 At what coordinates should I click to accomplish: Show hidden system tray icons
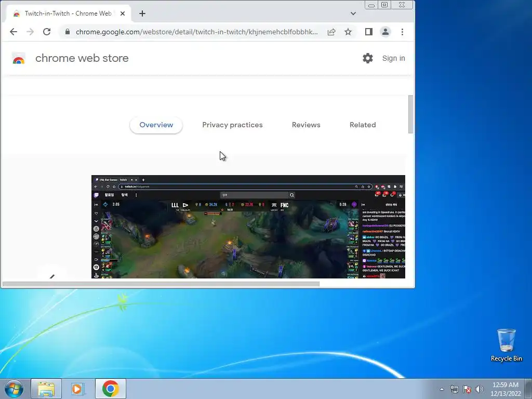click(x=442, y=389)
